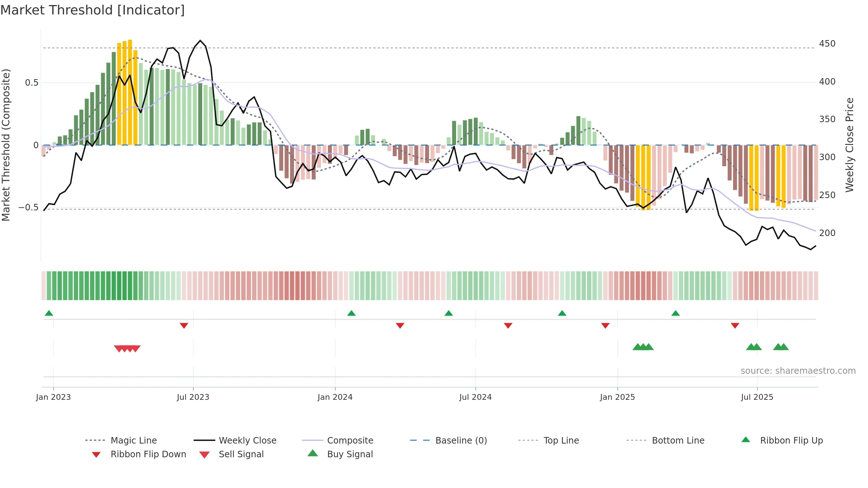Image resolution: width=868 pixels, height=488 pixels.
Task: Click the Ribbon Flip Down marker before Jul 2025
Action: pyautogui.click(x=735, y=326)
